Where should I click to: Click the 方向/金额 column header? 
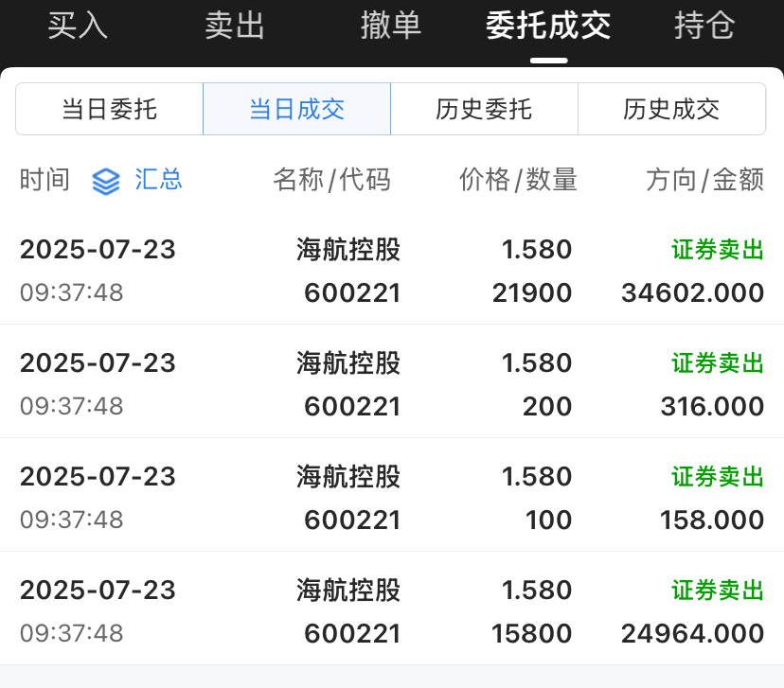705,180
